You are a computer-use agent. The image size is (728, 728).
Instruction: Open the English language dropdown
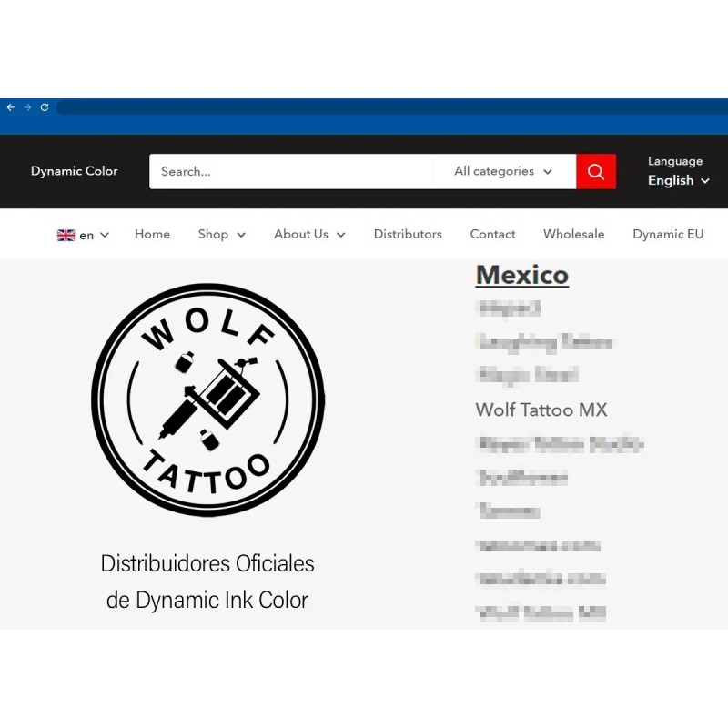(678, 180)
